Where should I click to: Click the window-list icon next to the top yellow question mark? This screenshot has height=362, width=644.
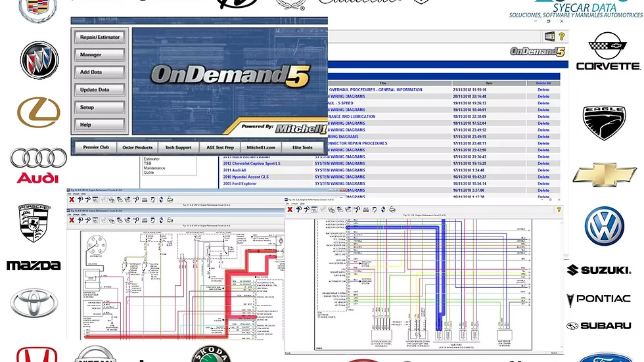click(549, 37)
